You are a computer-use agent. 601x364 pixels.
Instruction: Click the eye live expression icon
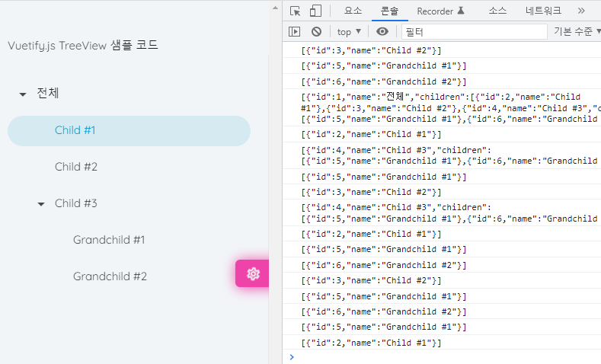coord(382,31)
